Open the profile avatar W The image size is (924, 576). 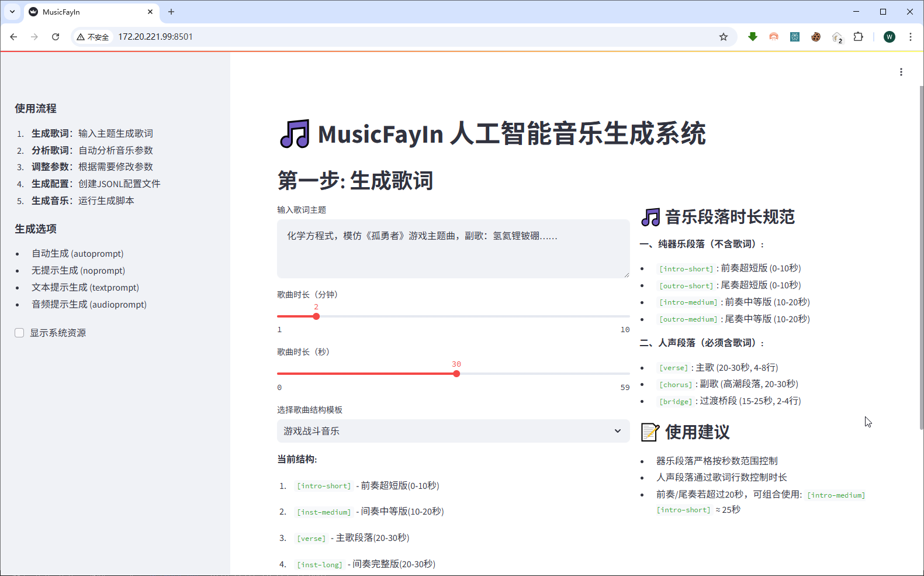click(x=890, y=37)
